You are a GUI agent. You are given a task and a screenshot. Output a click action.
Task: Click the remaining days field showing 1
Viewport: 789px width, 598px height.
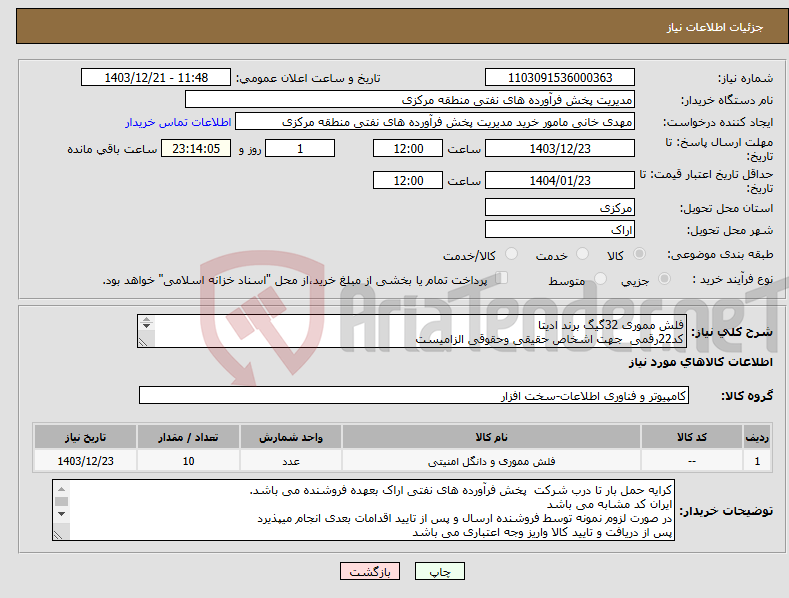tap(300, 148)
